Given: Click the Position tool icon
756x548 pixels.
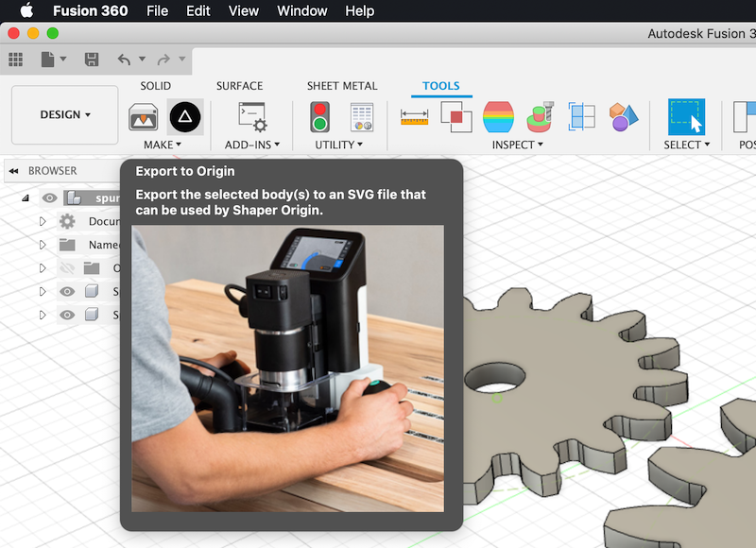Looking at the screenshot, I should click(745, 117).
